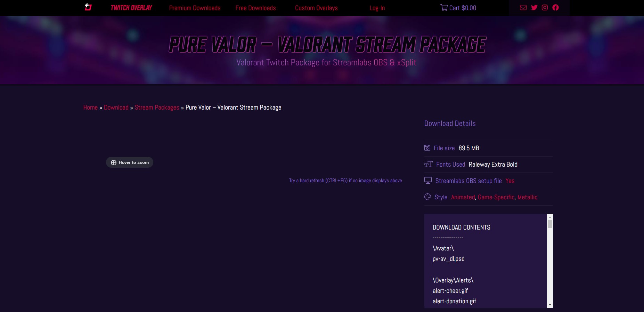644x312 pixels.
Task: Open the Log-In menu item
Action: pyautogui.click(x=377, y=8)
